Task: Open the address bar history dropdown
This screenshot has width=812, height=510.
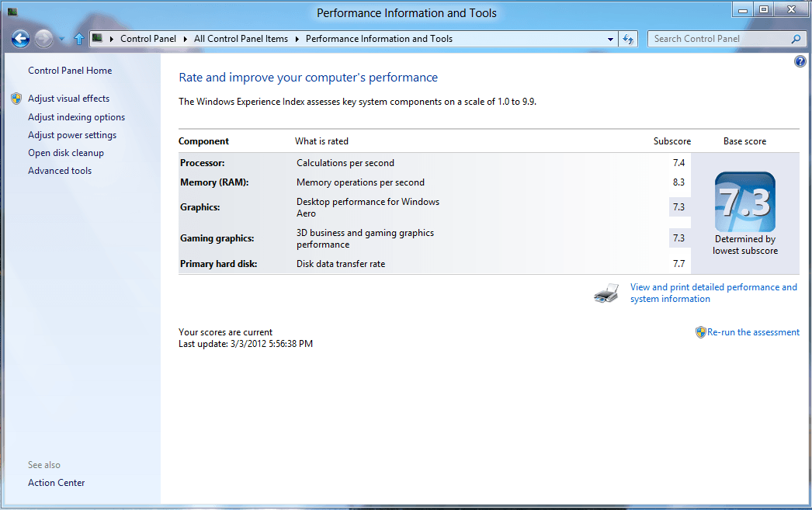Action: 611,39
